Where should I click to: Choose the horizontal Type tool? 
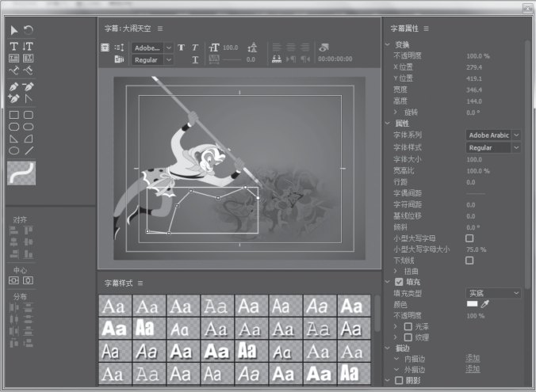(x=14, y=46)
